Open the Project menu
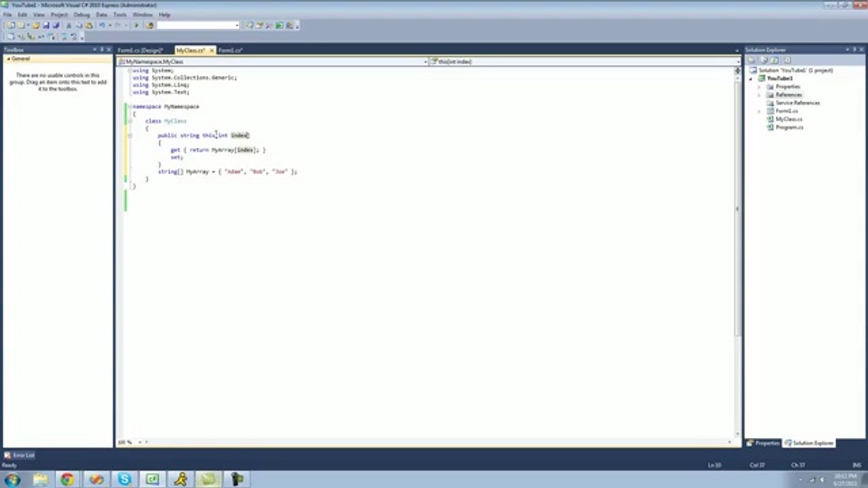This screenshot has width=868, height=488. (x=59, y=14)
